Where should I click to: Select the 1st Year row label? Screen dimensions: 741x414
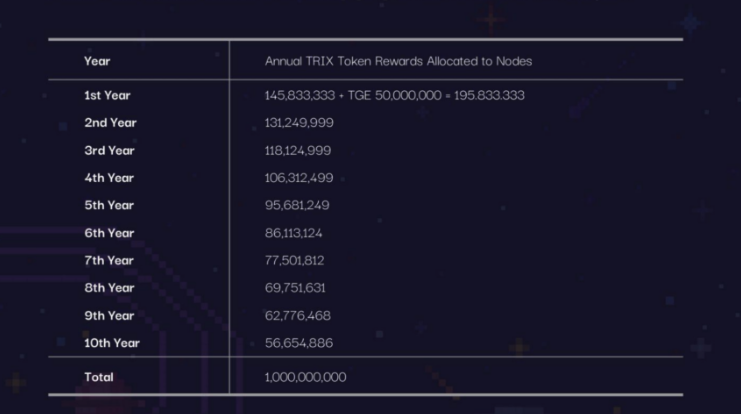tap(108, 96)
